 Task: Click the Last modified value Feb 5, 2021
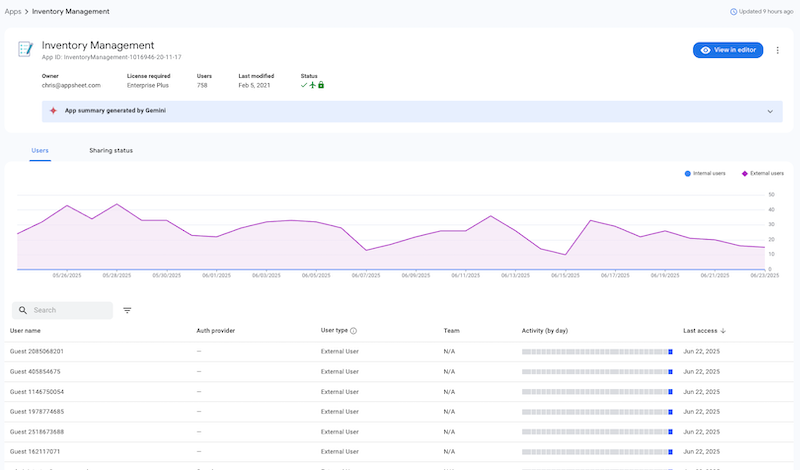tap(254, 85)
